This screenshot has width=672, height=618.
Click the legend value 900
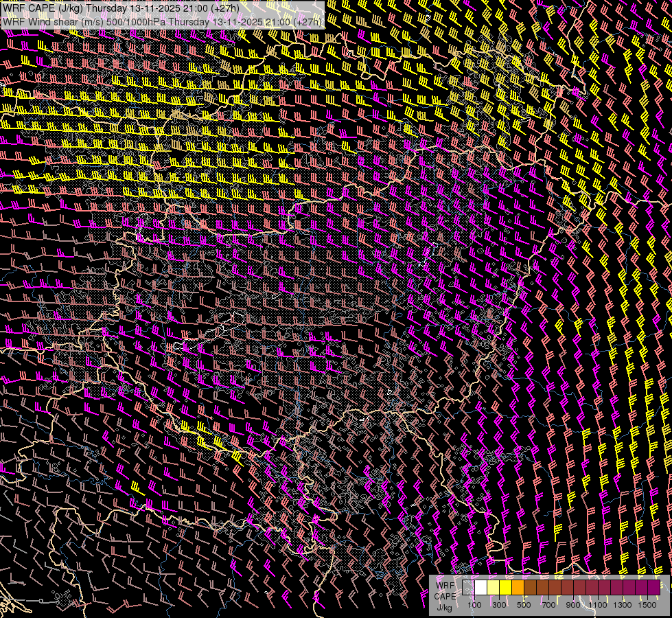pyautogui.click(x=573, y=605)
